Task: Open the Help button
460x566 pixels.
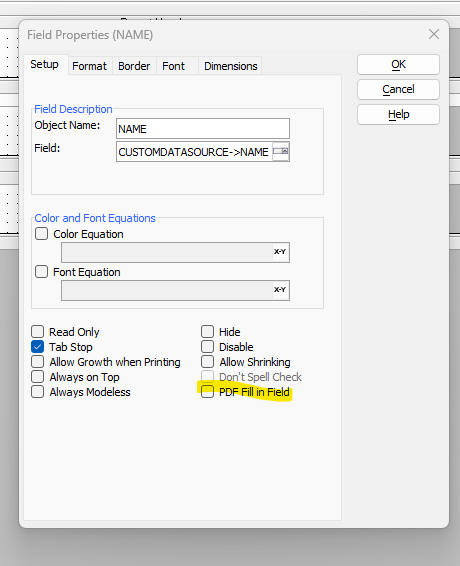Action: 398,114
